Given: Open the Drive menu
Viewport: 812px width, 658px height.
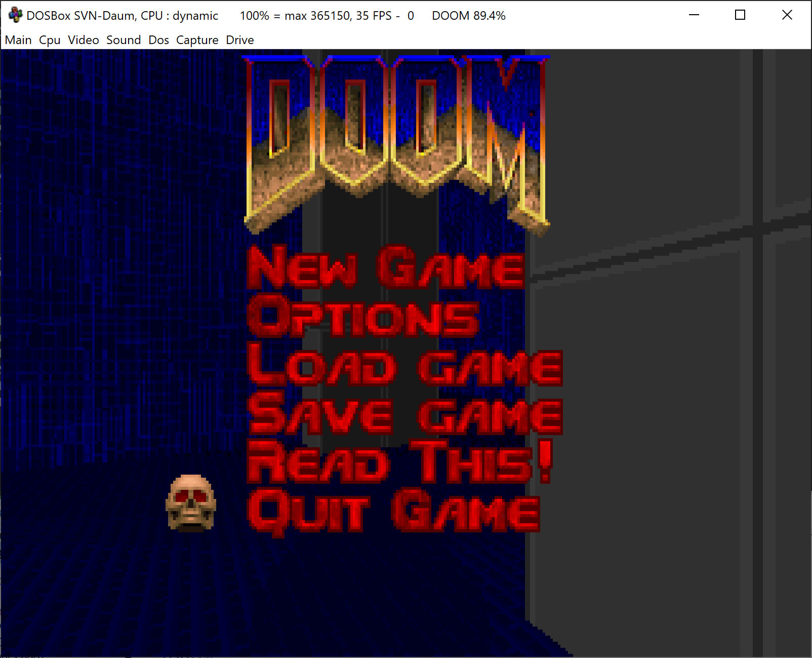Looking at the screenshot, I should pos(240,40).
